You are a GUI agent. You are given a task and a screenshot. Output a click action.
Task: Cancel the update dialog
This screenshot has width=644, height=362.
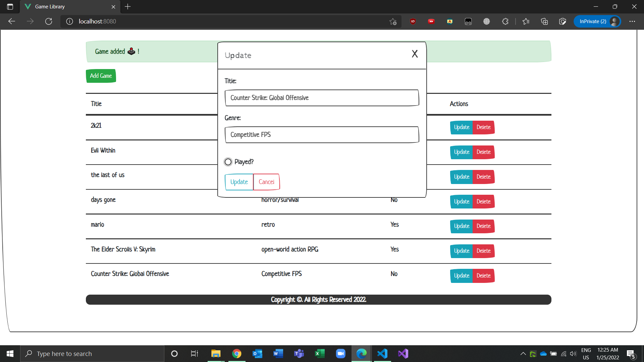click(x=266, y=182)
